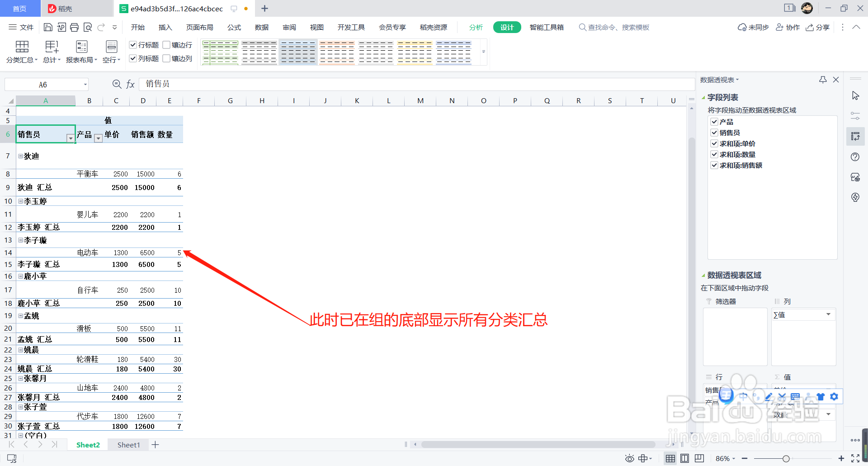Open the 开始 ribbon tab

tap(138, 28)
